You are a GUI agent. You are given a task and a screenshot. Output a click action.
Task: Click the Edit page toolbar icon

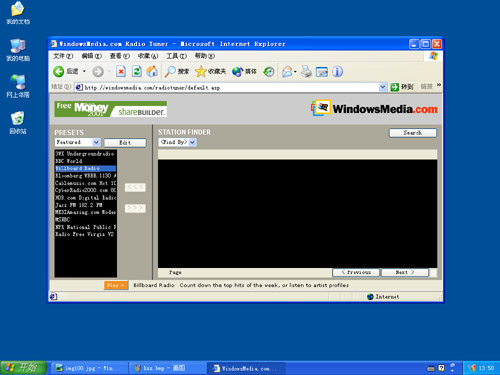[x=322, y=71]
